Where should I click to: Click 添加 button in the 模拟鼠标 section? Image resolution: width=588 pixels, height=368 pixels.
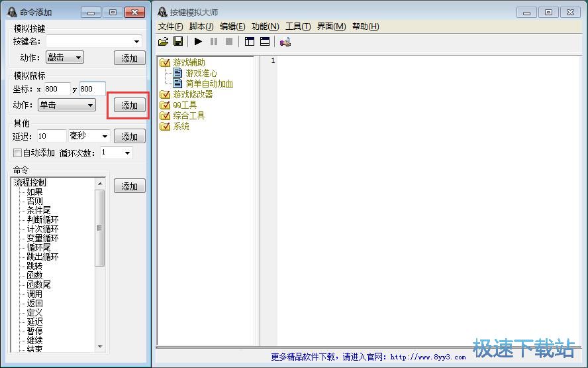tap(129, 105)
